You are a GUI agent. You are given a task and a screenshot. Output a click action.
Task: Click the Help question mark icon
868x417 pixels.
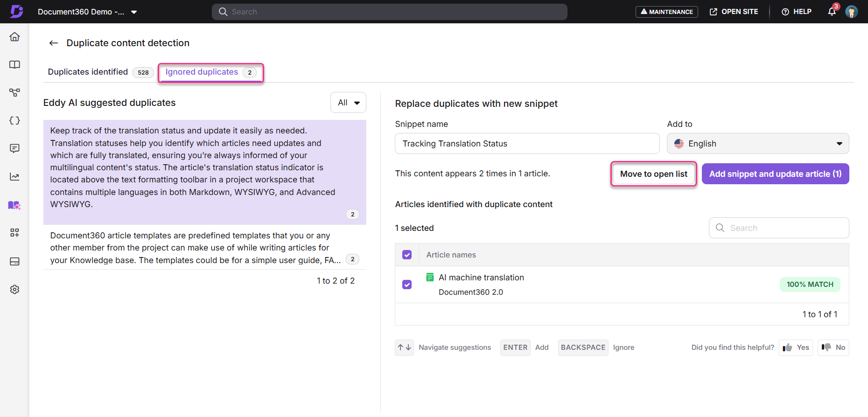click(x=785, y=12)
